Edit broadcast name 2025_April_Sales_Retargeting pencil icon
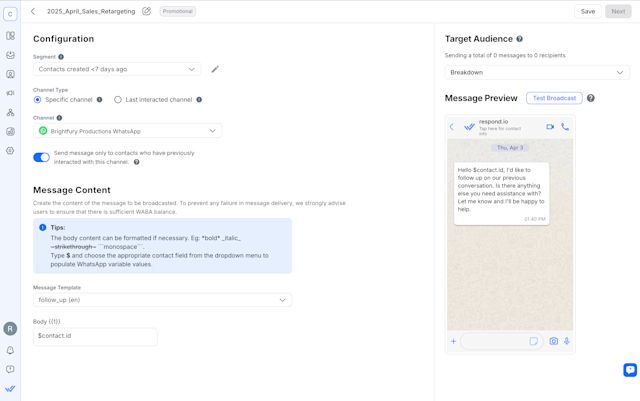640x401 pixels. (x=147, y=11)
